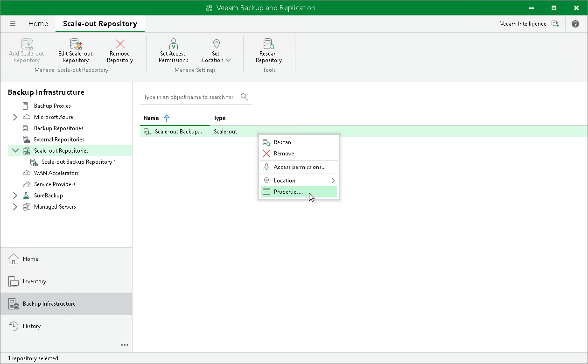Select External Repositories tree node
Screen dimensions: 588x364
tap(59, 140)
